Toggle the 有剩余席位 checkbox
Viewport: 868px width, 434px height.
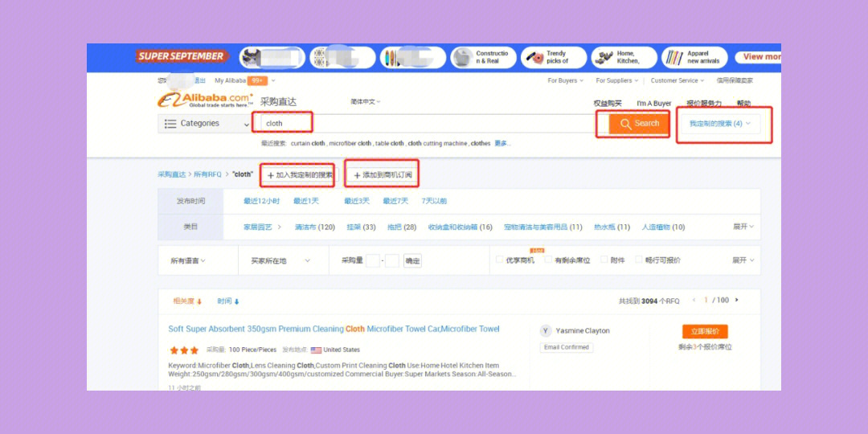(x=548, y=260)
